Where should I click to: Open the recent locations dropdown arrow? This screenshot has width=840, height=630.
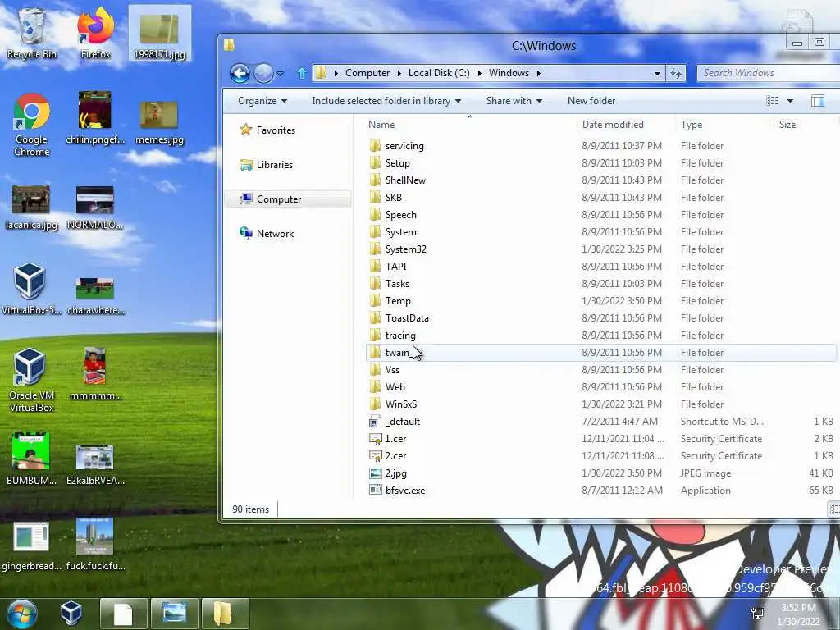(x=281, y=73)
